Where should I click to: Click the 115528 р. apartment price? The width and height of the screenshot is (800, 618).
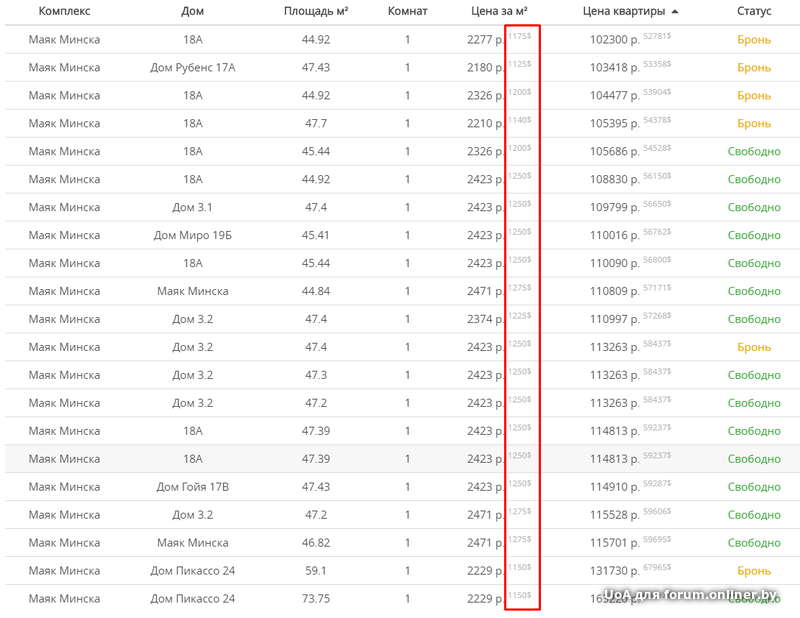click(x=615, y=515)
